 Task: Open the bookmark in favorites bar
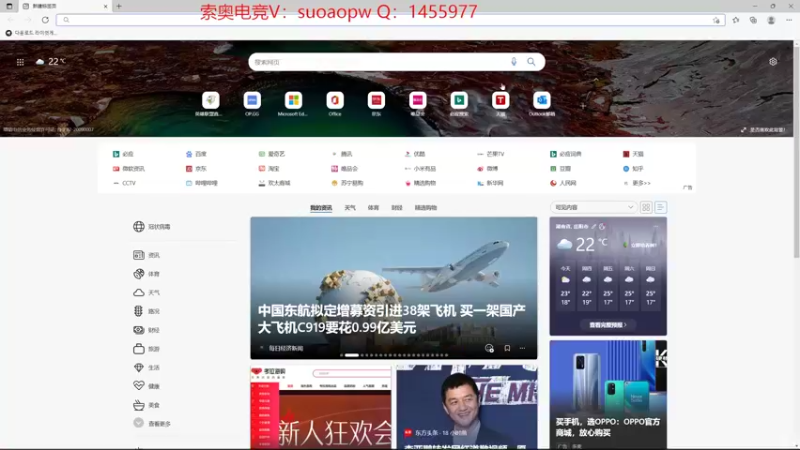(x=31, y=33)
